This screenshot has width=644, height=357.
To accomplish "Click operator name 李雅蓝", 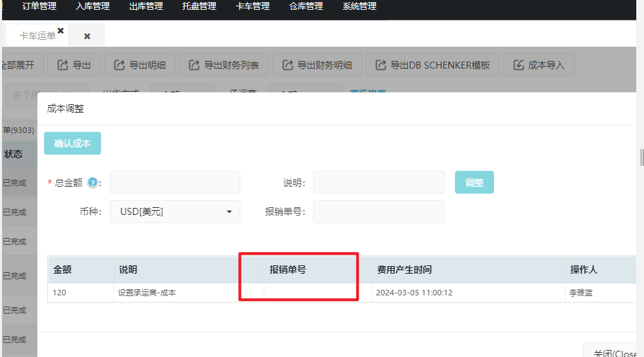I will (x=581, y=293).
